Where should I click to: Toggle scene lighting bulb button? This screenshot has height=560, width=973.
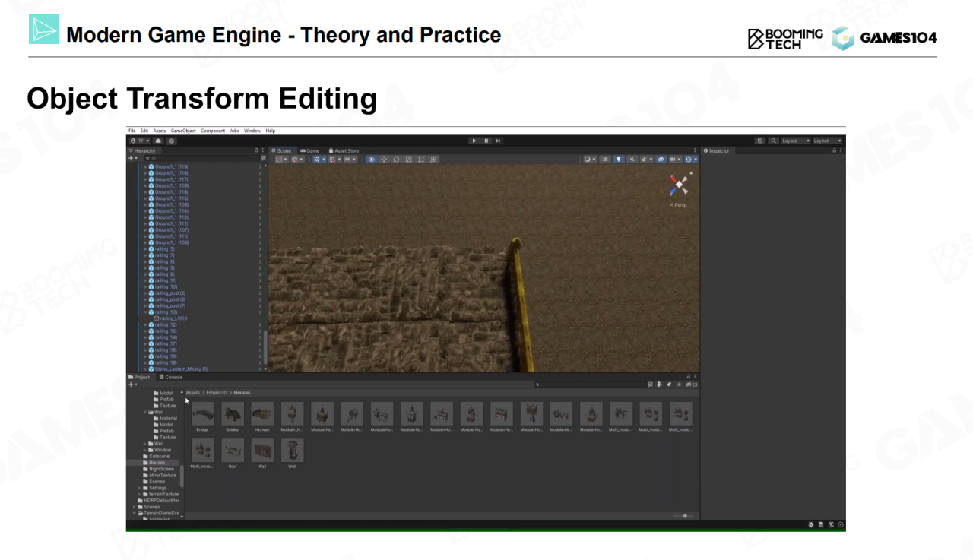619,160
